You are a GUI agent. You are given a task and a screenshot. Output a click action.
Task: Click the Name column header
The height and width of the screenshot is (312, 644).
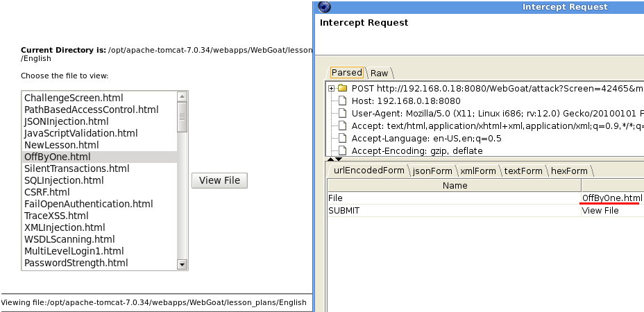point(455,186)
